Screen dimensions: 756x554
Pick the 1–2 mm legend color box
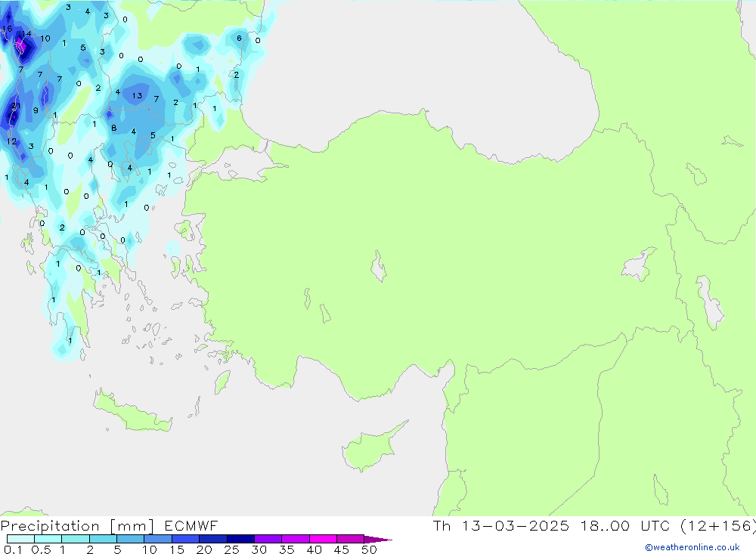click(x=75, y=539)
